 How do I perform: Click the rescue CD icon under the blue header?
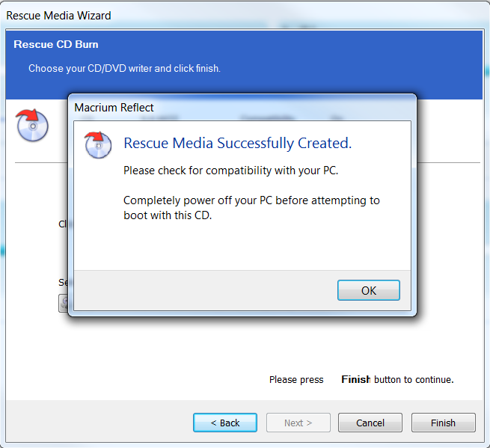(x=32, y=125)
